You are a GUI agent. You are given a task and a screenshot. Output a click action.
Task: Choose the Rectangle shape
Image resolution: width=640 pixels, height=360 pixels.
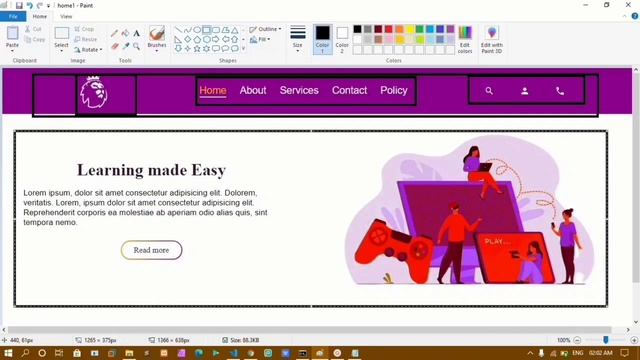[207, 30]
